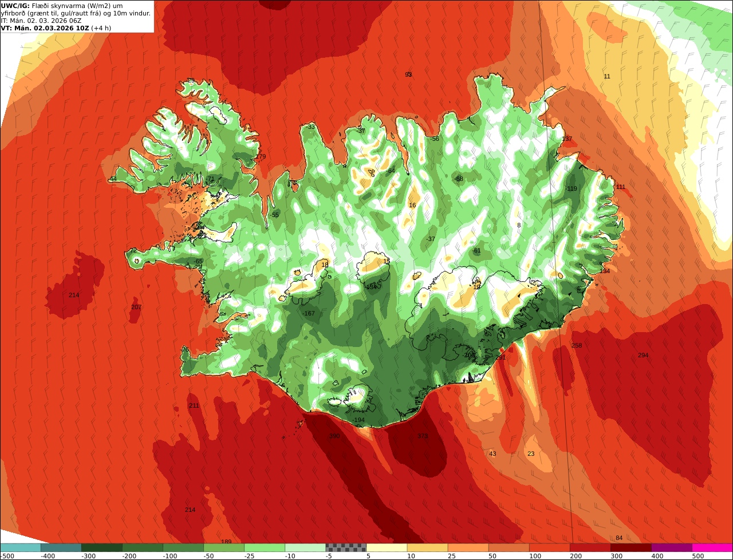Select the medium green swatch for -50 to -25
733x560 pixels.
224,547
